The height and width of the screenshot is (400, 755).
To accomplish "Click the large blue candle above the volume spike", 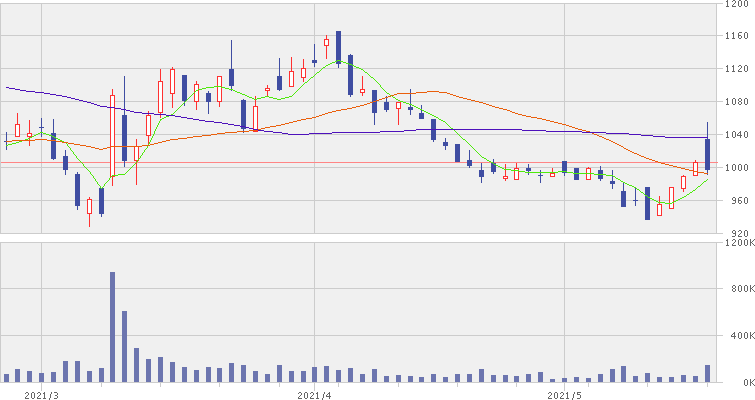I will tap(124, 137).
